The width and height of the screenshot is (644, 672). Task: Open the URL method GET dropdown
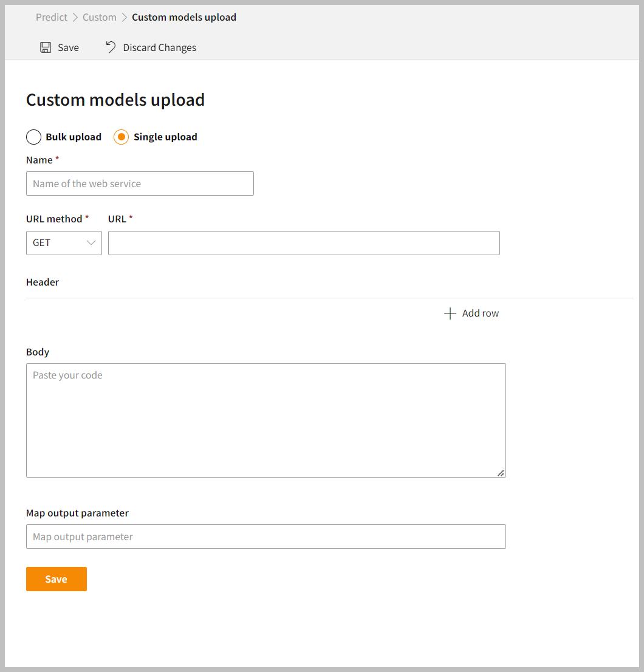(64, 243)
